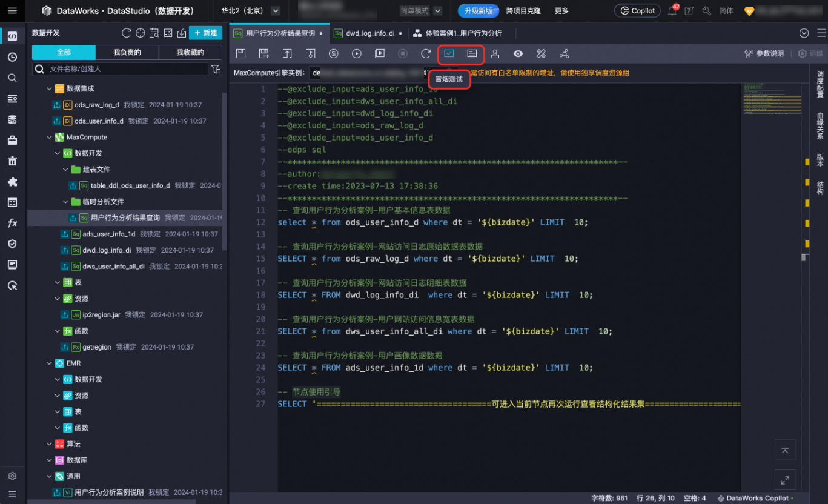The height and width of the screenshot is (504, 828).
Task: Click the 跨项目克隆 link
Action: [x=523, y=11]
